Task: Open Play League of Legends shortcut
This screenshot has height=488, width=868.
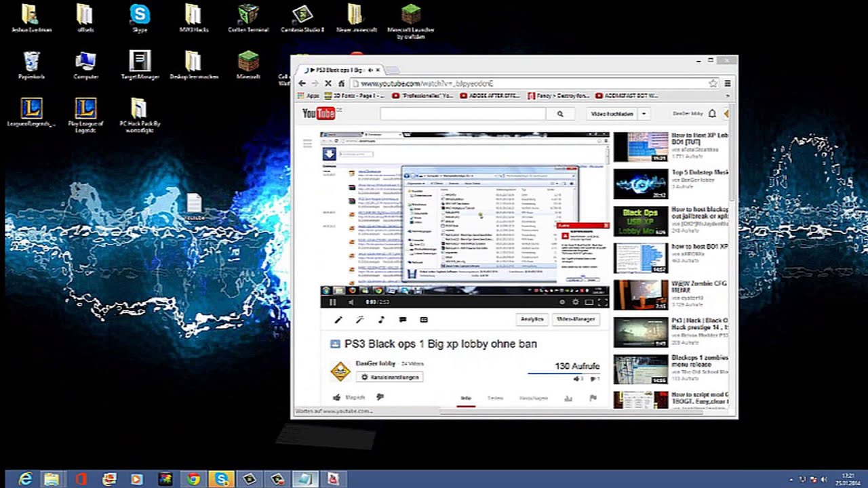Action: pos(85,115)
